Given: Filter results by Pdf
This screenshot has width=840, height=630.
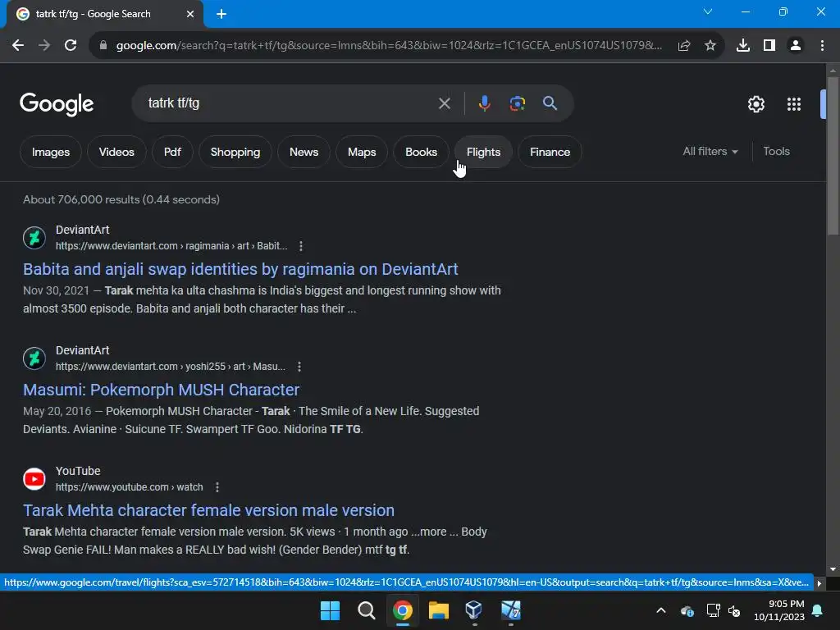Looking at the screenshot, I should tap(172, 152).
